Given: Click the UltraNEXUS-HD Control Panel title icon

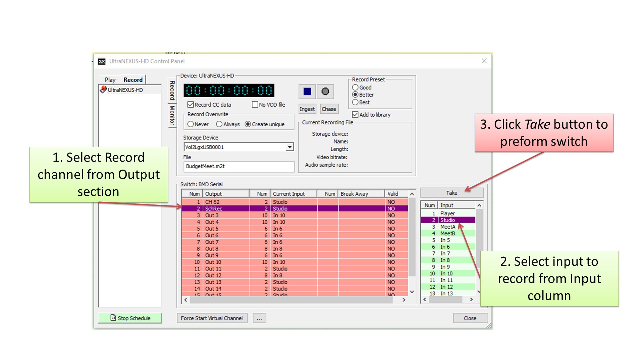Looking at the screenshot, I should (102, 61).
